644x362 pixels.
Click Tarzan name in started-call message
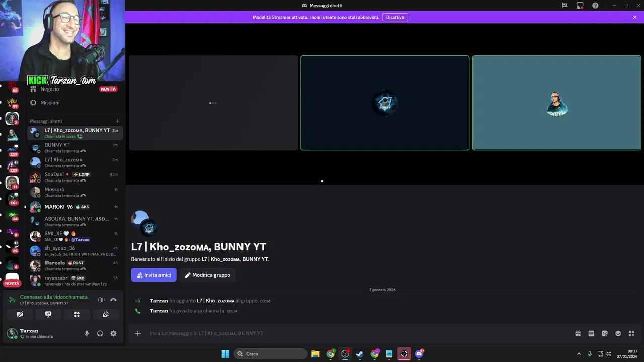(159, 311)
